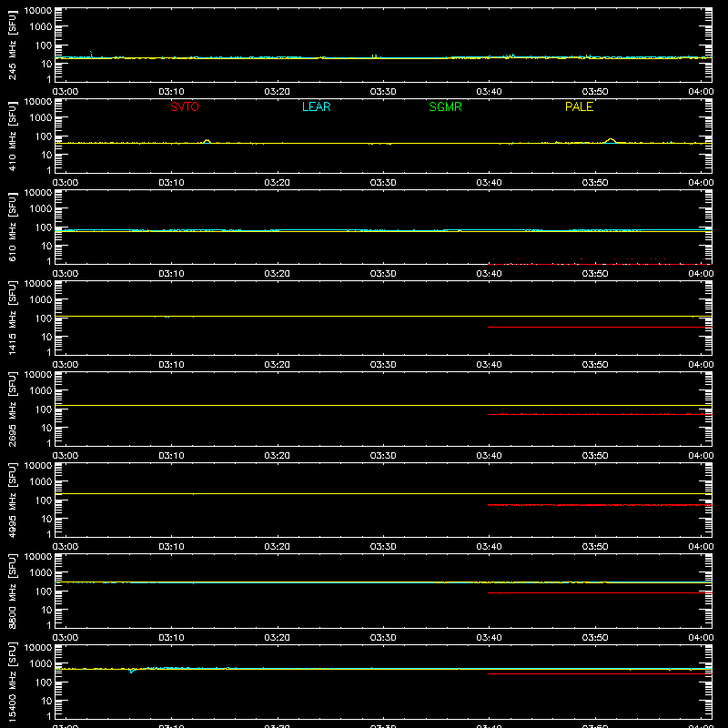Image resolution: width=728 pixels, height=728 pixels.
Task: Click cyan spike near 03:03 in 245 MHz plot
Action: point(91,54)
